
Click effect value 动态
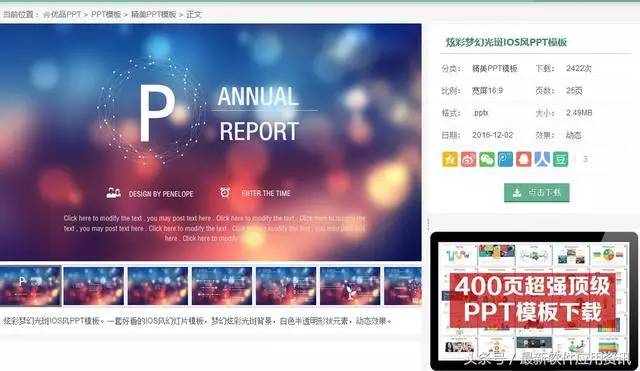click(573, 135)
